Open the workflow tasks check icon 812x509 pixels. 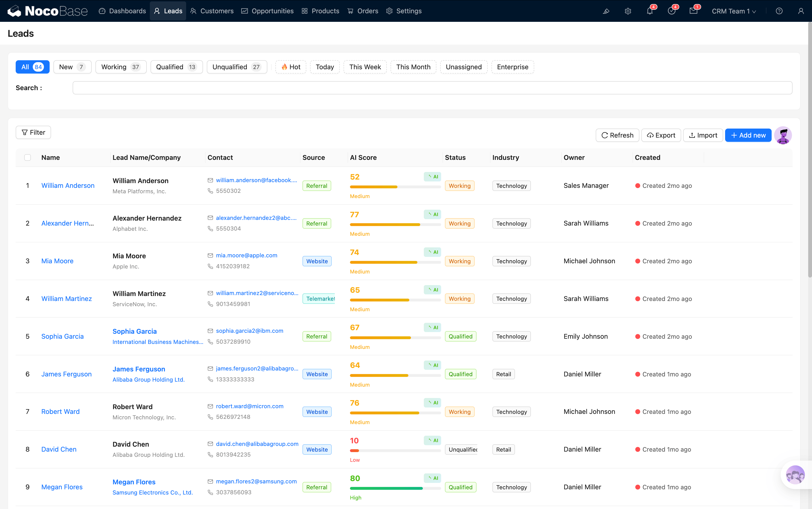[671, 11]
